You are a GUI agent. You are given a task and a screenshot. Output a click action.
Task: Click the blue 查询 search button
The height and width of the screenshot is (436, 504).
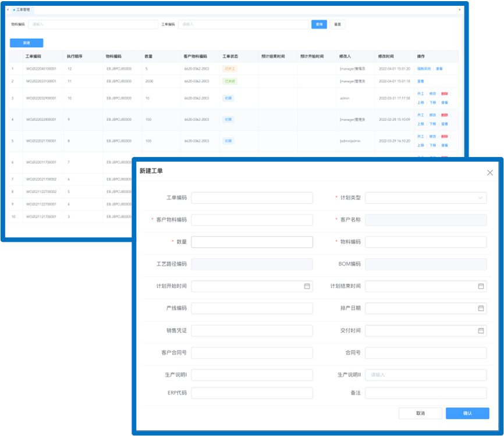(318, 24)
